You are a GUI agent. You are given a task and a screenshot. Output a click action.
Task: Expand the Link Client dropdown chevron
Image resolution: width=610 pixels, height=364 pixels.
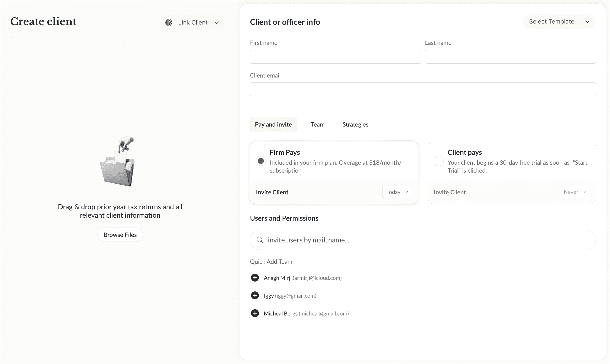[x=217, y=23]
